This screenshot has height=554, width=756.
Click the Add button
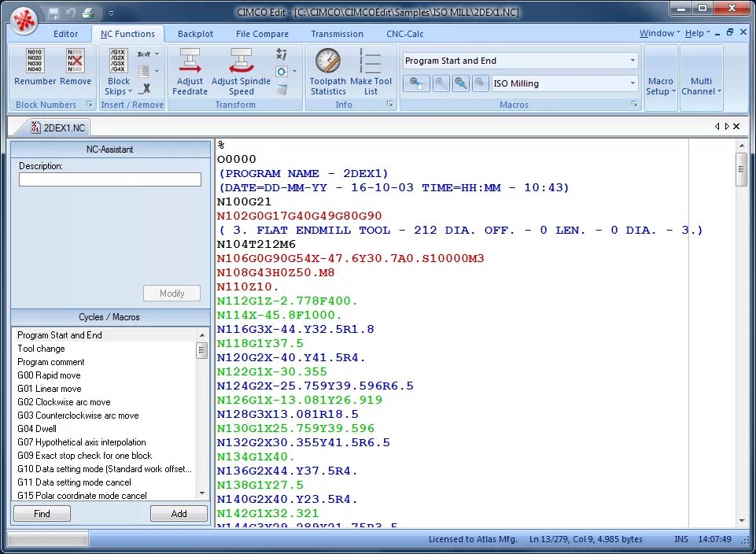179,514
